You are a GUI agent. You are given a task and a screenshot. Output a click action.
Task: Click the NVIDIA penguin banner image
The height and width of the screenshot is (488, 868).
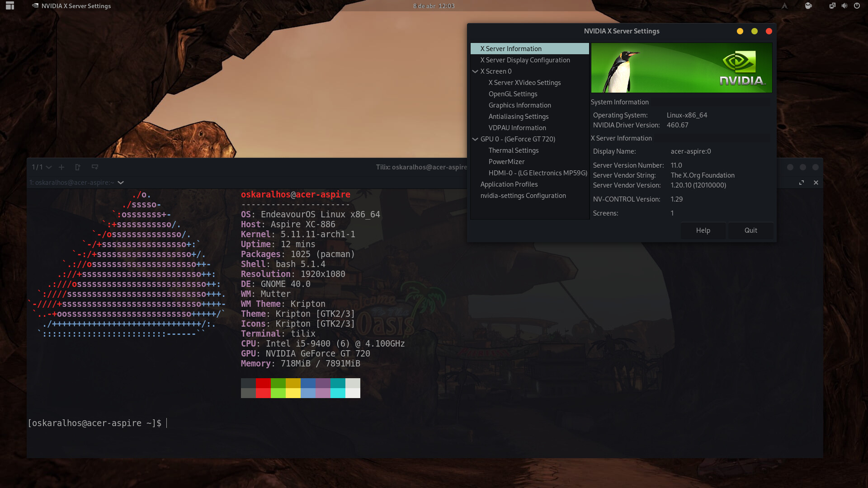681,68
